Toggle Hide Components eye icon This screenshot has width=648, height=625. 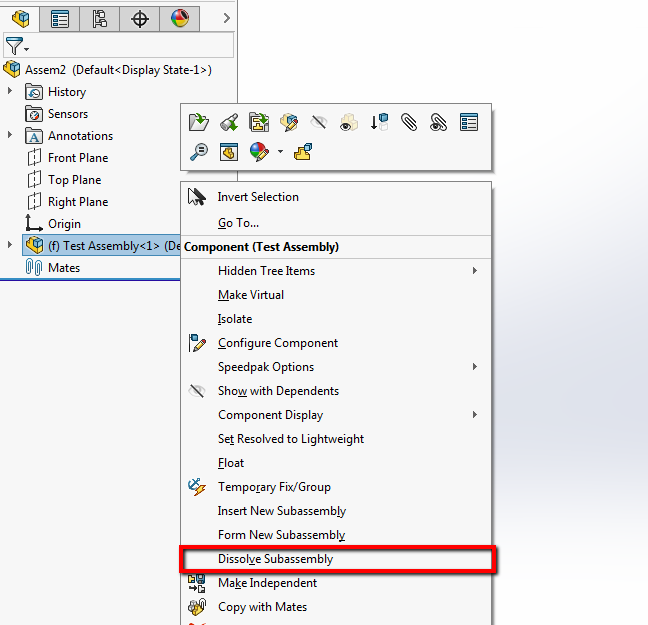[x=319, y=122]
